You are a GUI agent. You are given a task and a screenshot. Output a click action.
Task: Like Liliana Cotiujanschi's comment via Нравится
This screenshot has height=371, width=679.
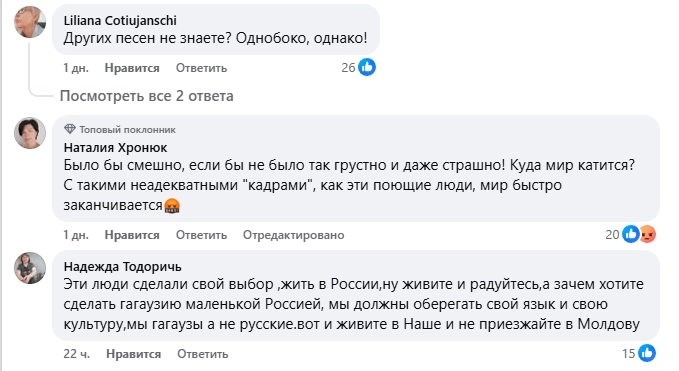click(x=132, y=68)
